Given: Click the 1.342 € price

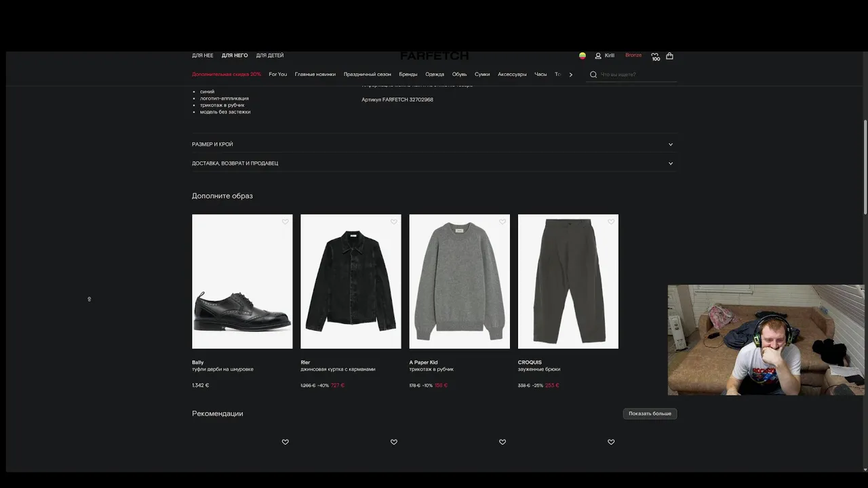Looking at the screenshot, I should 200,386.
